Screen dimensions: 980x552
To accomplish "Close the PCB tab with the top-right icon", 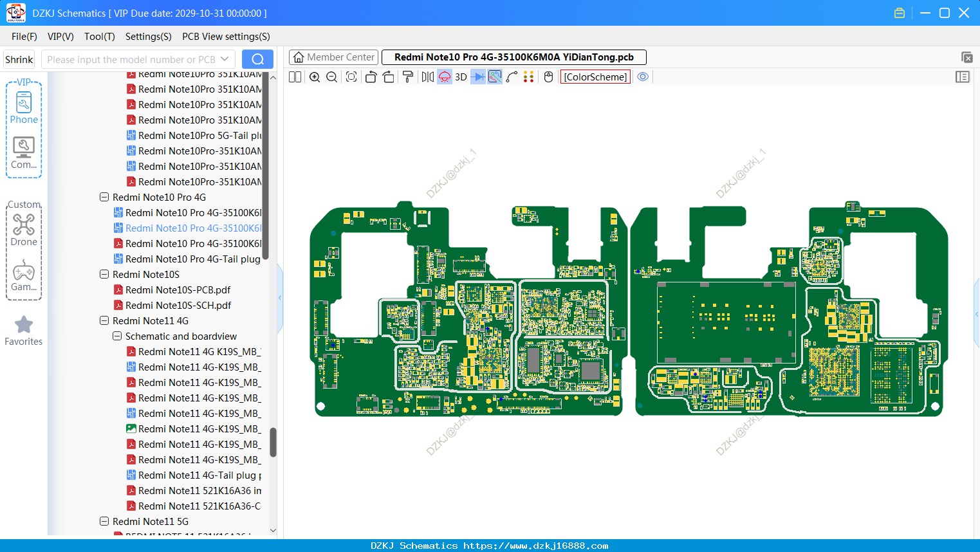I will point(966,57).
